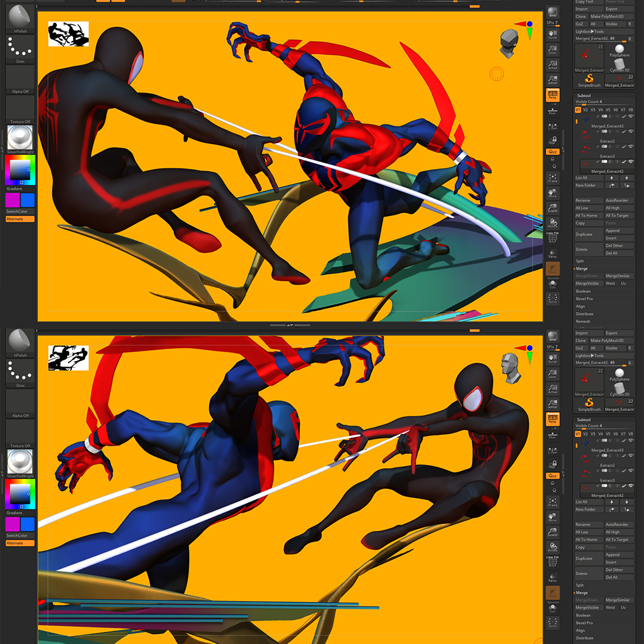This screenshot has height=644, width=644.
Task: Toggle Transp mode in top view
Action: 553,253
